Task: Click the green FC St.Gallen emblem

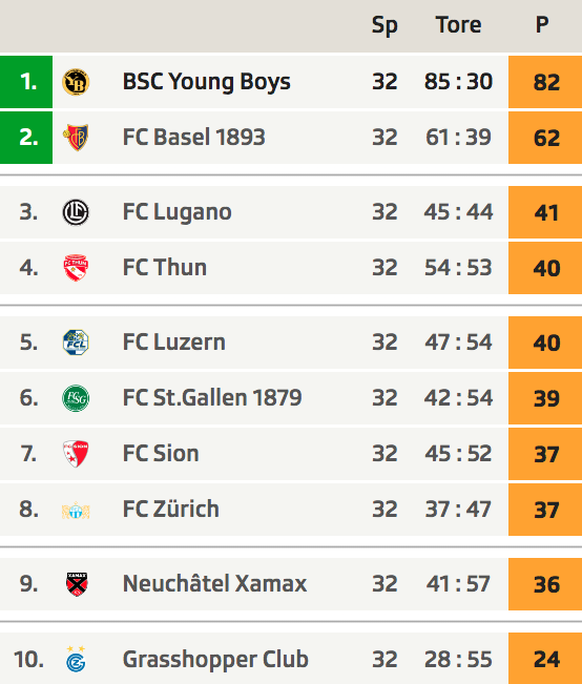Action: [x=76, y=398]
